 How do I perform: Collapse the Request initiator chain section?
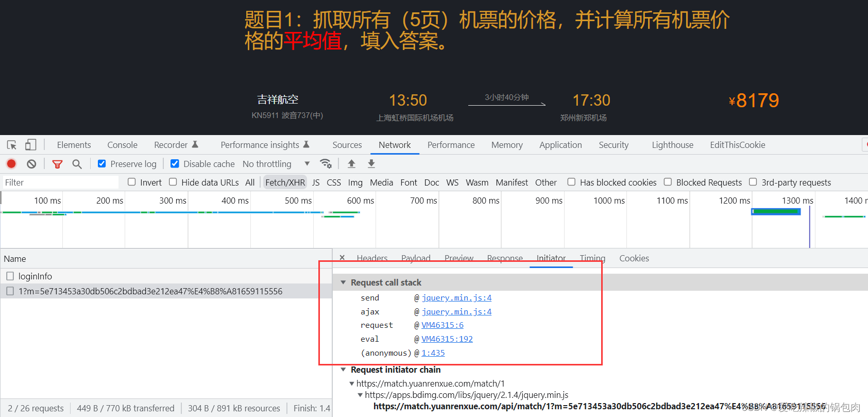click(343, 370)
